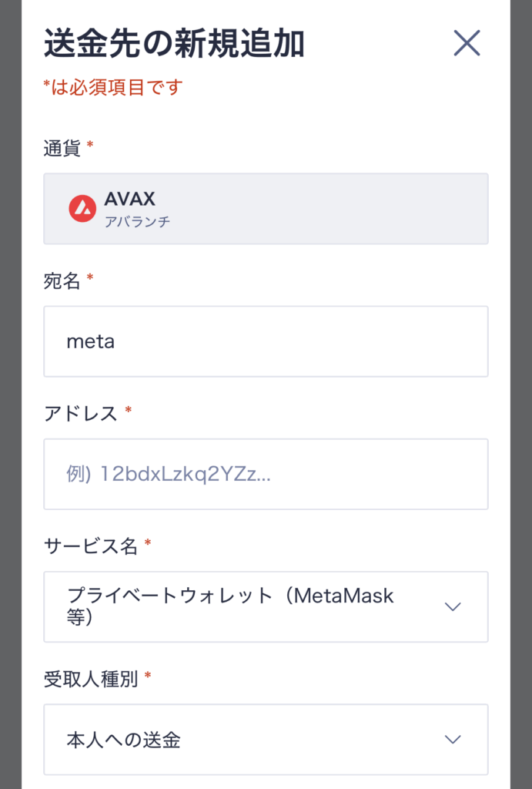Viewport: 532px width, 789px height.
Task: Click the red AVAX logo icon
Action: point(82,208)
